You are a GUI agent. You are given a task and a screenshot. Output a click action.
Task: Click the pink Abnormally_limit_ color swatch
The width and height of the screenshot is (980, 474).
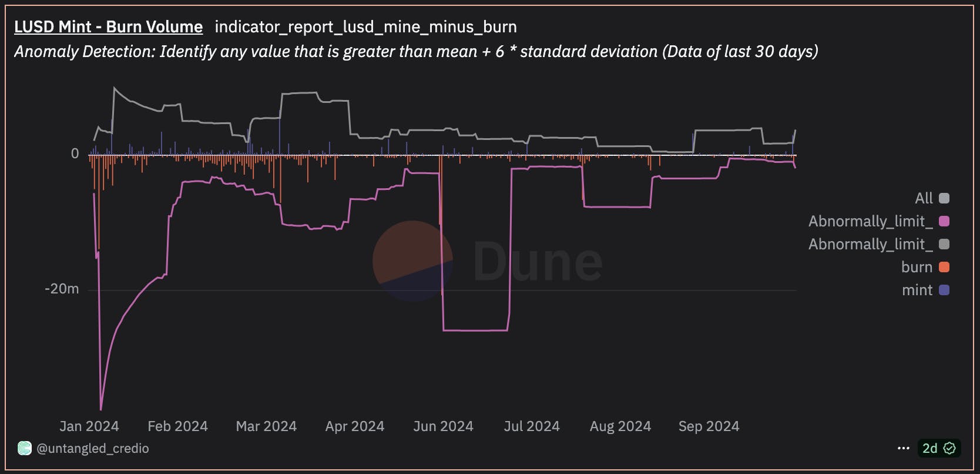pyautogui.click(x=944, y=221)
